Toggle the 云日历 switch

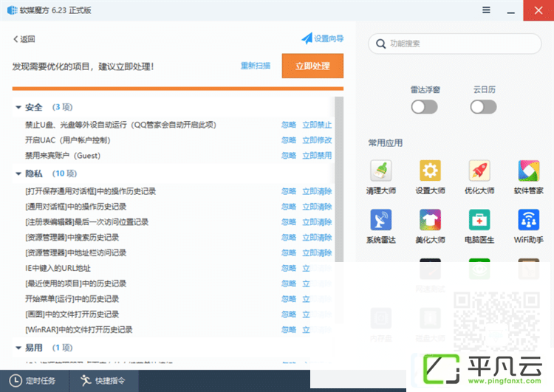click(x=483, y=106)
